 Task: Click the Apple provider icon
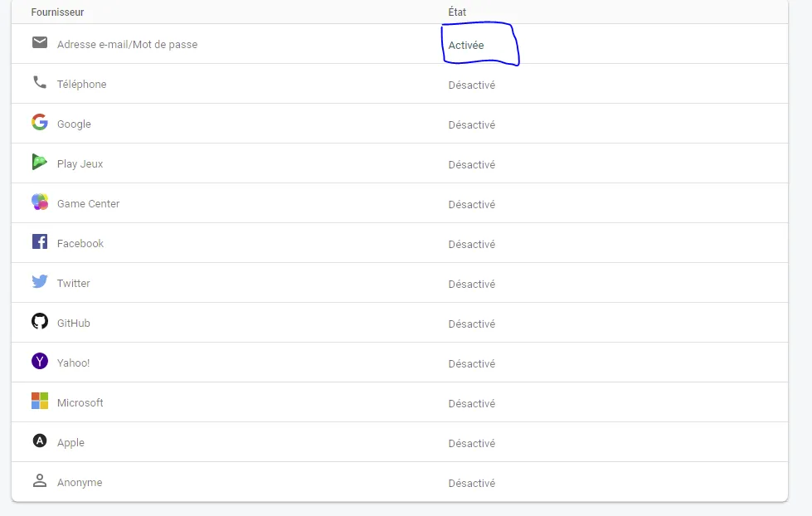pos(40,441)
